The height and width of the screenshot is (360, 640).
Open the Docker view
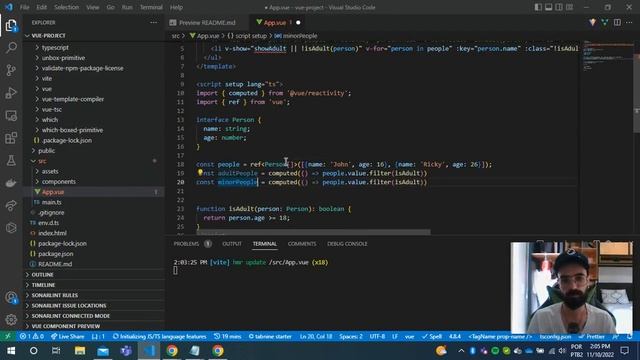[11, 183]
